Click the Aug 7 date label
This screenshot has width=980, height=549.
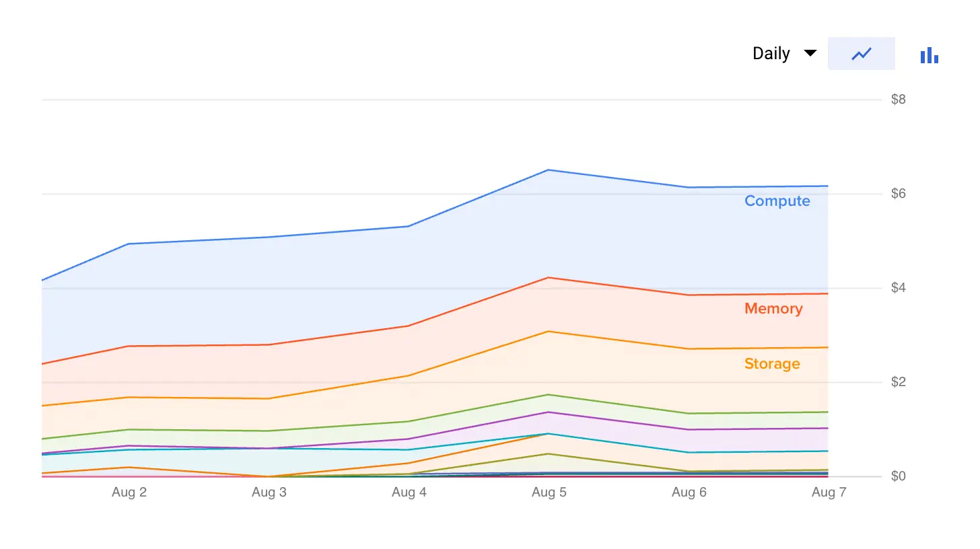pyautogui.click(x=829, y=492)
